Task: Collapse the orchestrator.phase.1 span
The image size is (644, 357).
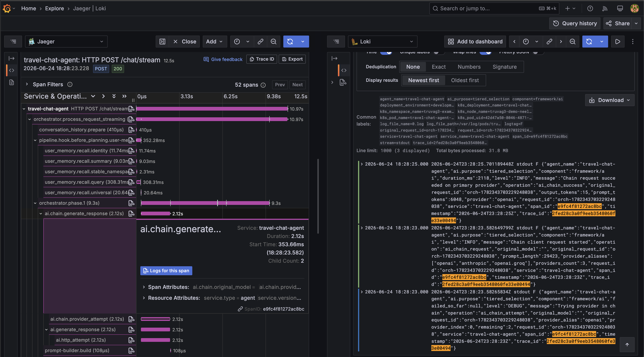Action: pyautogui.click(x=35, y=203)
